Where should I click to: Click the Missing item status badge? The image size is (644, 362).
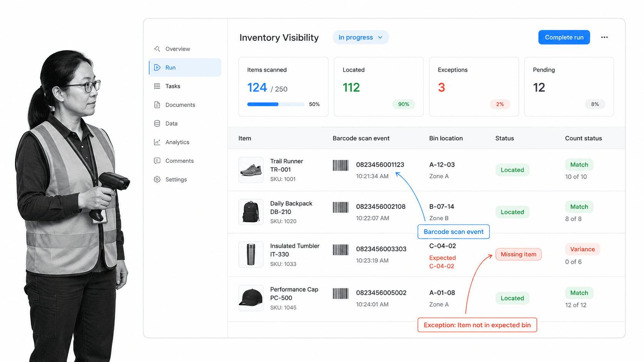518,254
